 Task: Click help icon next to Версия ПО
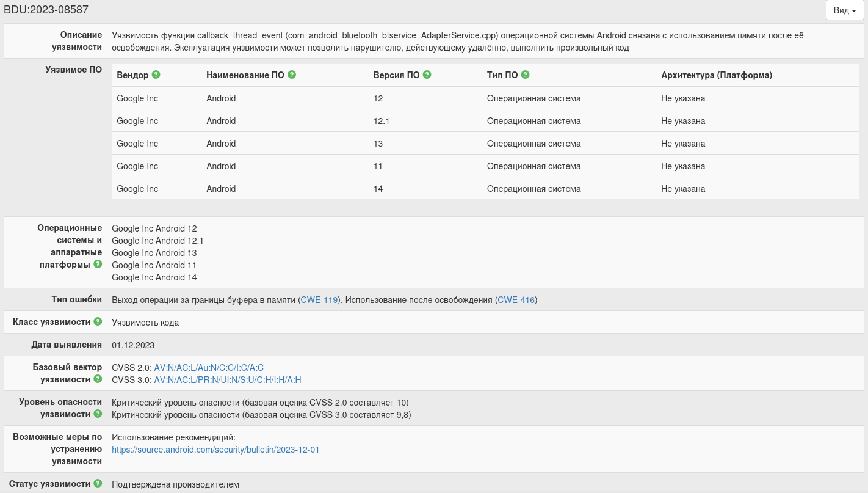pyautogui.click(x=427, y=75)
